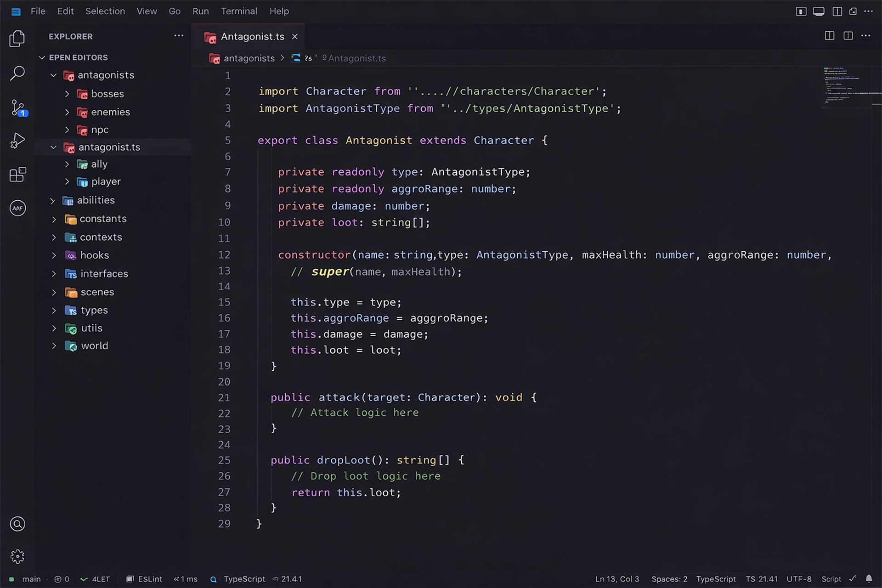Screen dimensions: 882x588
Task: Open the Terminal menu
Action: 239,11
